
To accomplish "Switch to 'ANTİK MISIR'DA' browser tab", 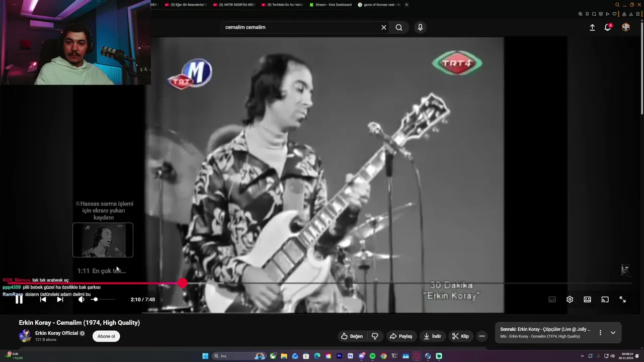I will click(233, 5).
